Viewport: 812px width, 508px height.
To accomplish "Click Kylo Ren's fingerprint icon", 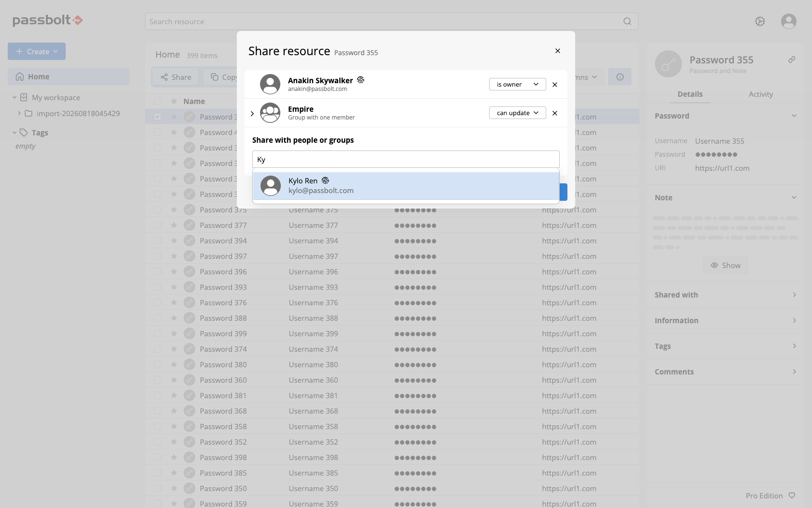I will tap(325, 180).
